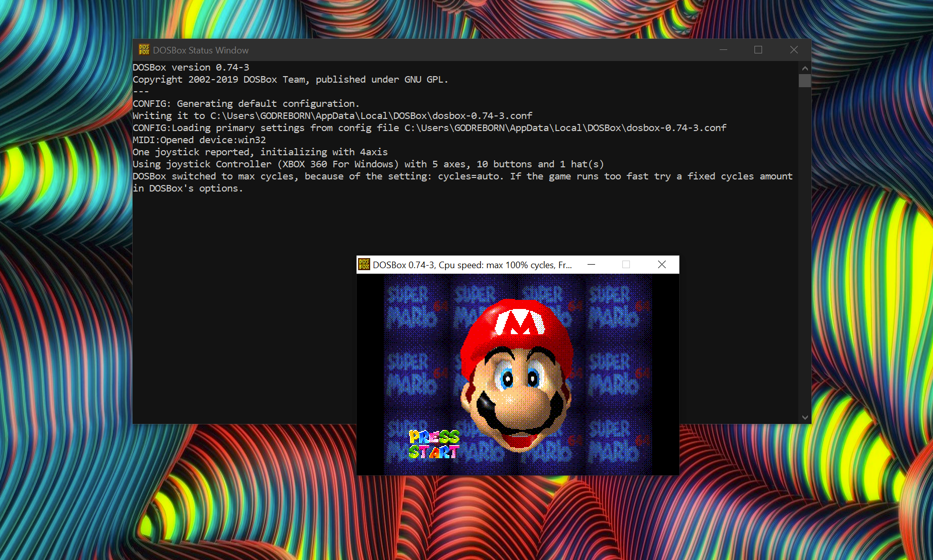This screenshot has width=933, height=560.
Task: Click the Status Window scrollbar thumb
Action: (805, 81)
